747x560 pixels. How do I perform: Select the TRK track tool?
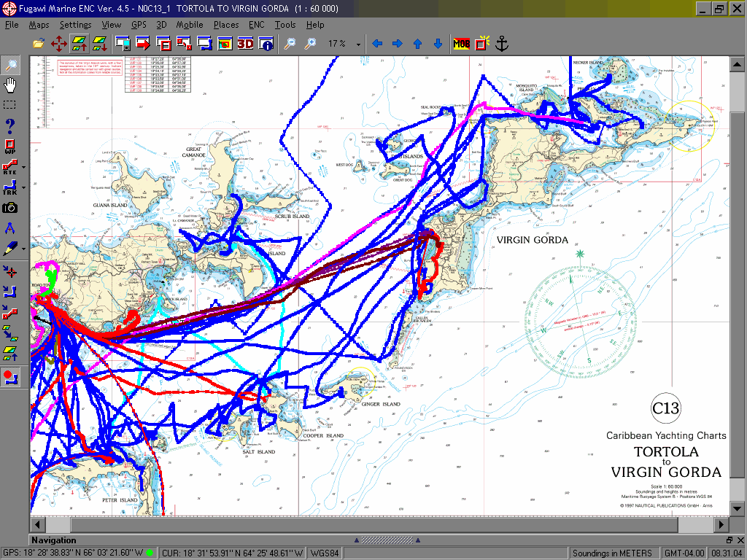point(9,187)
